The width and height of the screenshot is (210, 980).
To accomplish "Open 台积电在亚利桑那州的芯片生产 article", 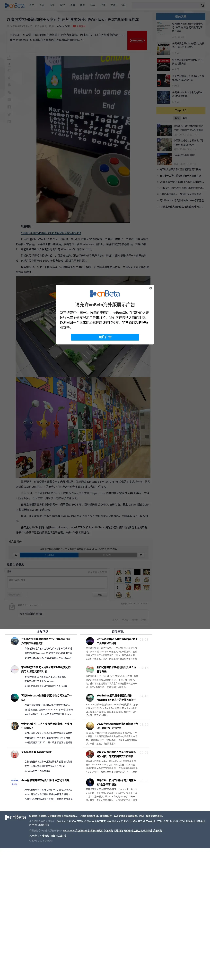I will tap(46, 641).
